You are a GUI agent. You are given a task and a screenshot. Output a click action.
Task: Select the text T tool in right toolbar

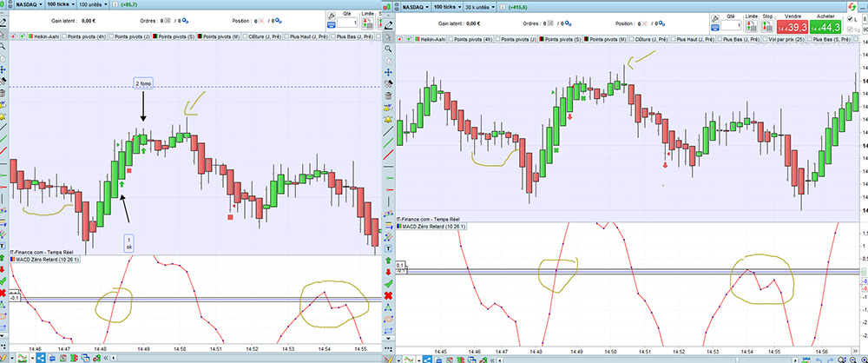click(389, 247)
